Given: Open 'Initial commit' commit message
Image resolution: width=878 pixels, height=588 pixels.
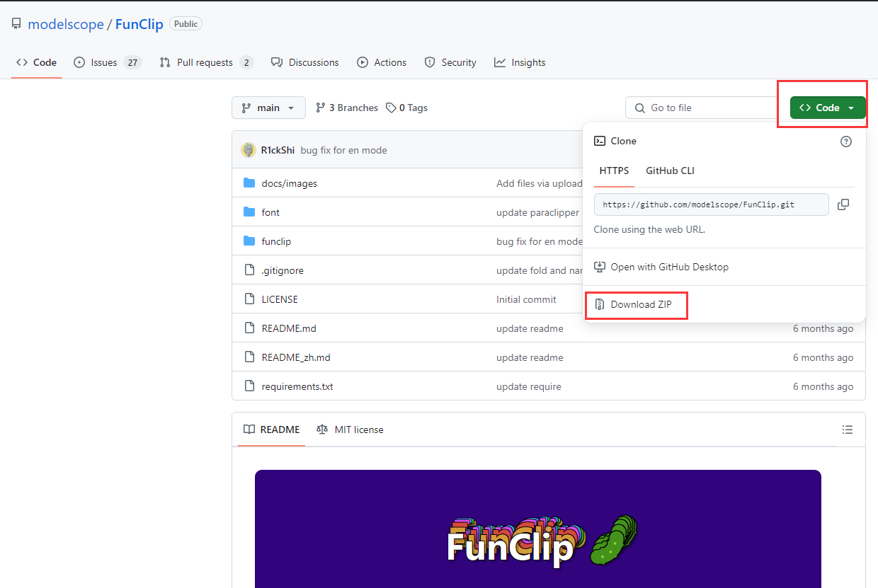Looking at the screenshot, I should 526,299.
